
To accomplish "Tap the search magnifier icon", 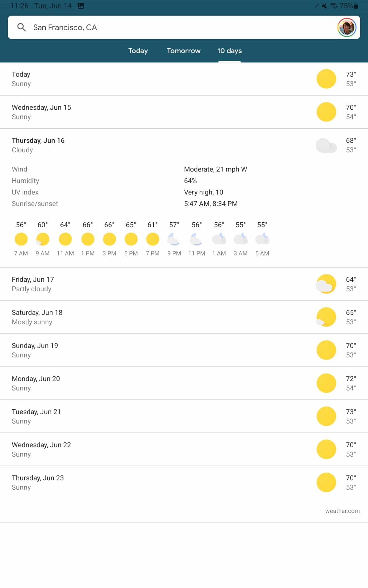I will point(21,27).
